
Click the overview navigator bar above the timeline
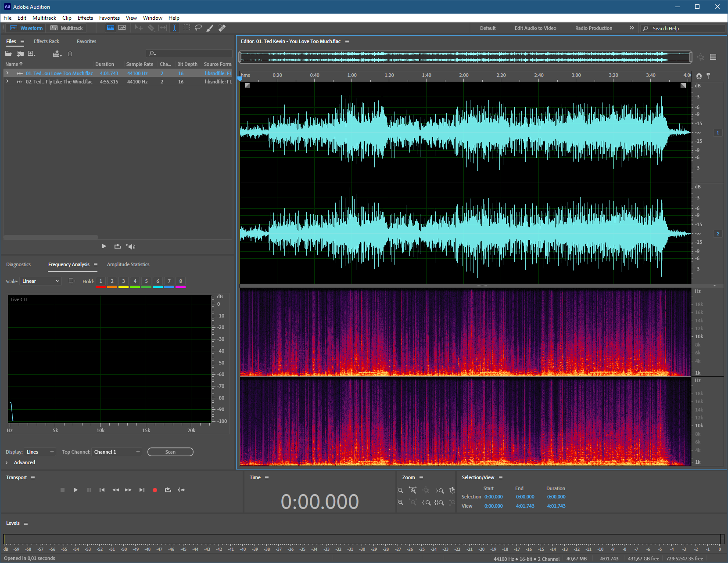coord(465,57)
